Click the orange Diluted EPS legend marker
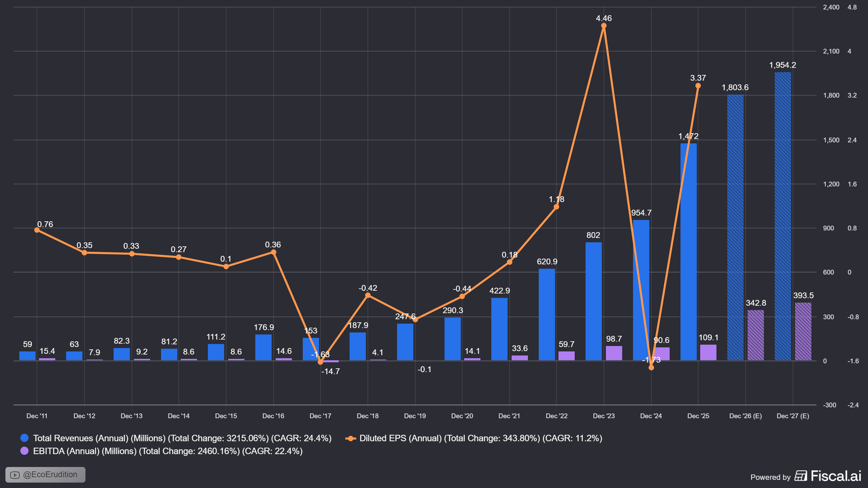This screenshot has height=488, width=868. 351,438
